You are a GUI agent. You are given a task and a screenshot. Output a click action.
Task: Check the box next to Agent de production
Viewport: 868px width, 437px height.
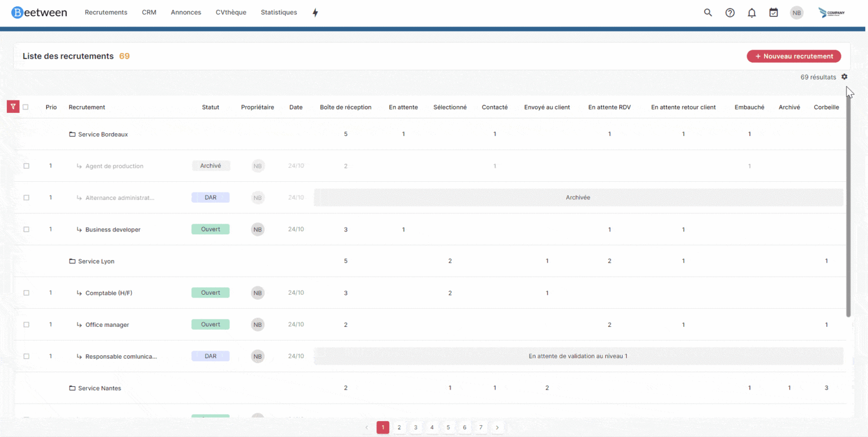26,165
